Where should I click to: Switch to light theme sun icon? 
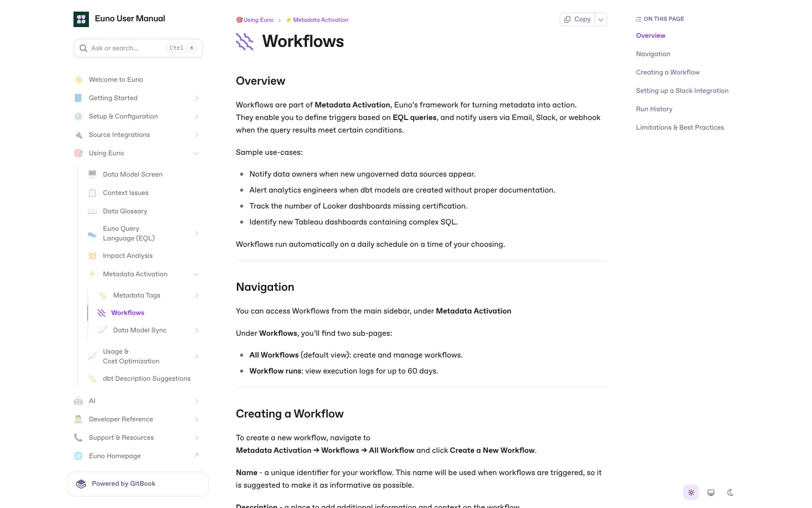[691, 493]
